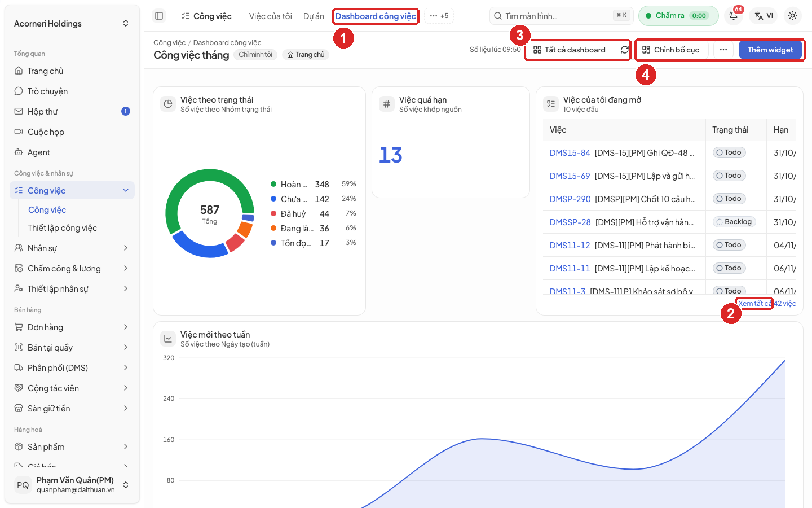The image size is (812, 508).
Task: Click the overdue count 13
Action: click(390, 155)
